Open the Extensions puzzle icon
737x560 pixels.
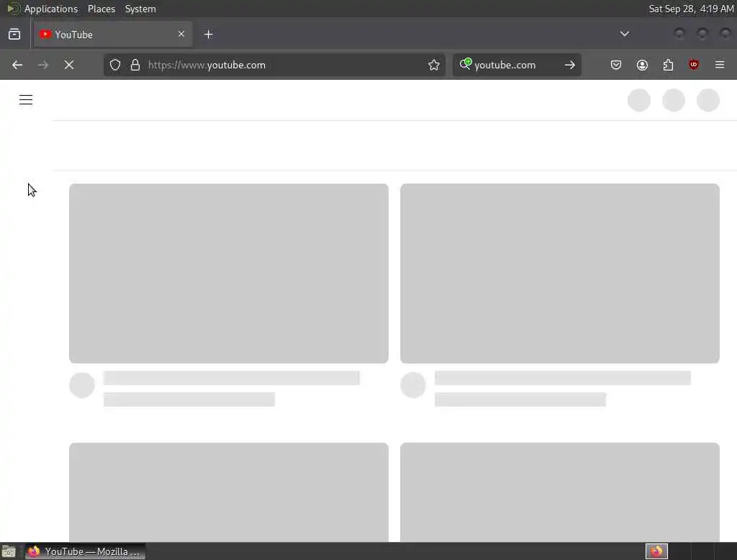(668, 65)
